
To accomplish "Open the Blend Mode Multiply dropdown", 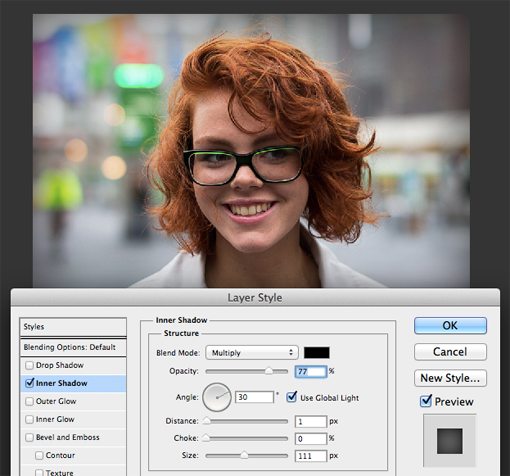I will 252,353.
